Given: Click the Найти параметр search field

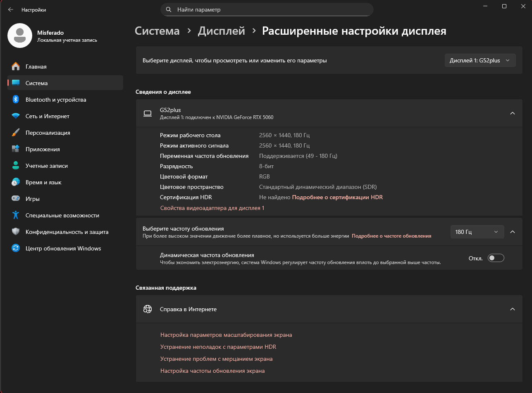Looking at the screenshot, I should point(267,10).
